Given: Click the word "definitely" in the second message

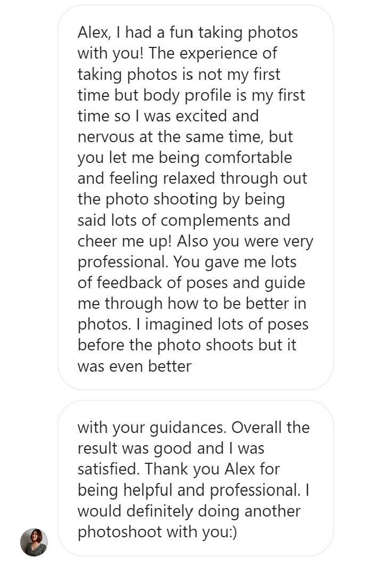Looking at the screenshot, I should click(154, 511).
